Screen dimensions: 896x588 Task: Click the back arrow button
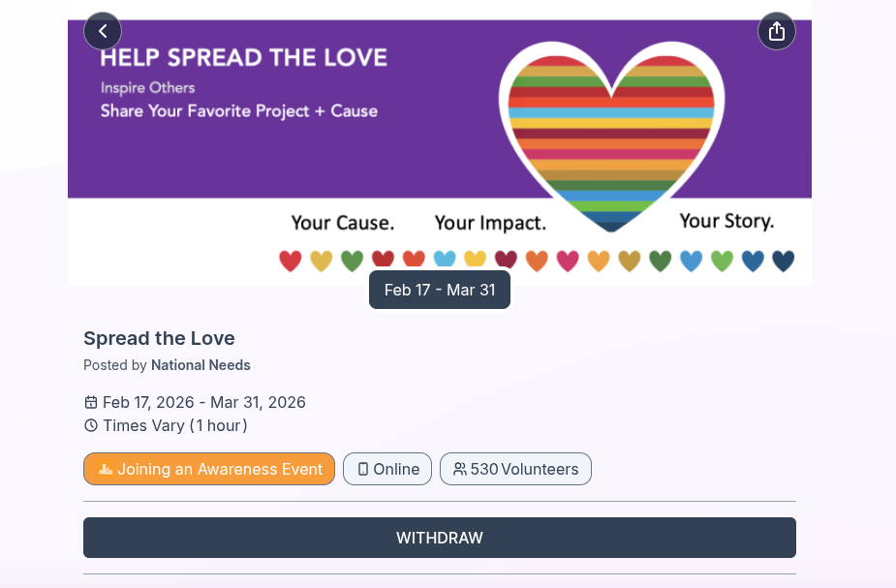point(103,31)
